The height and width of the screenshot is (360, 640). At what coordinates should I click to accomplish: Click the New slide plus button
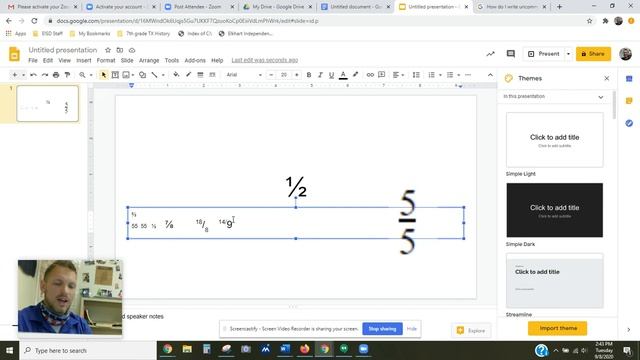tap(15, 75)
